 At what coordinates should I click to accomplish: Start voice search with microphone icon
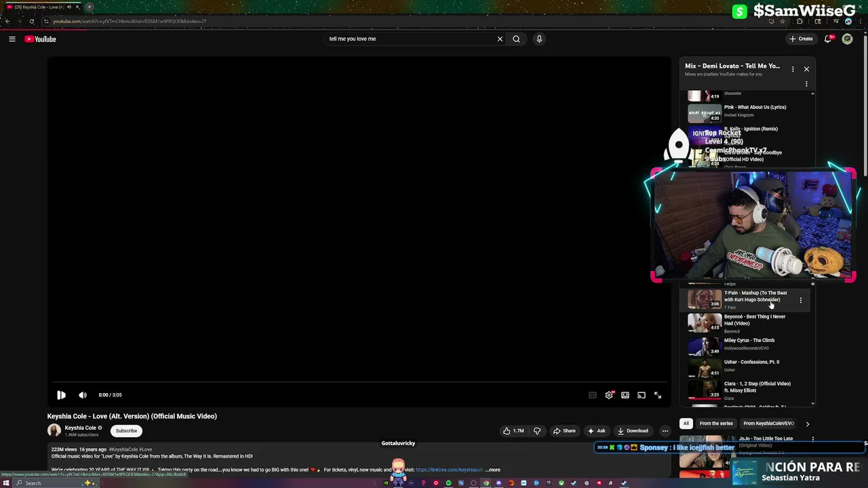click(x=539, y=39)
